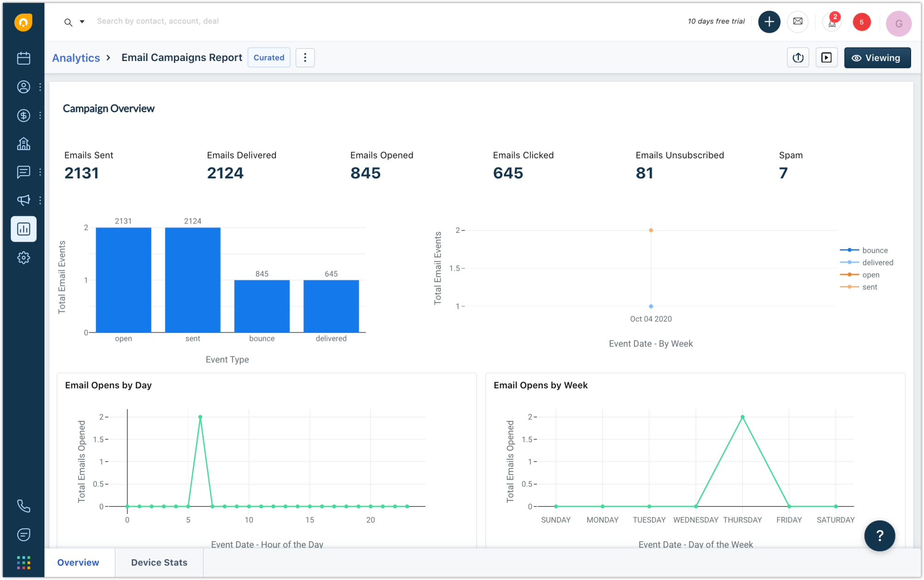Click the Viewing mode button
The image size is (924, 580).
tap(877, 58)
